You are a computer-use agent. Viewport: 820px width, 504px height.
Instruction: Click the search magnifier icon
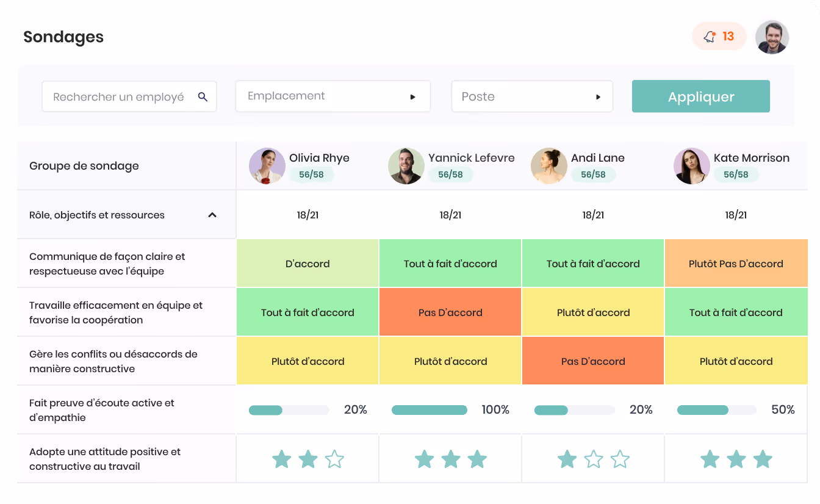point(203,96)
